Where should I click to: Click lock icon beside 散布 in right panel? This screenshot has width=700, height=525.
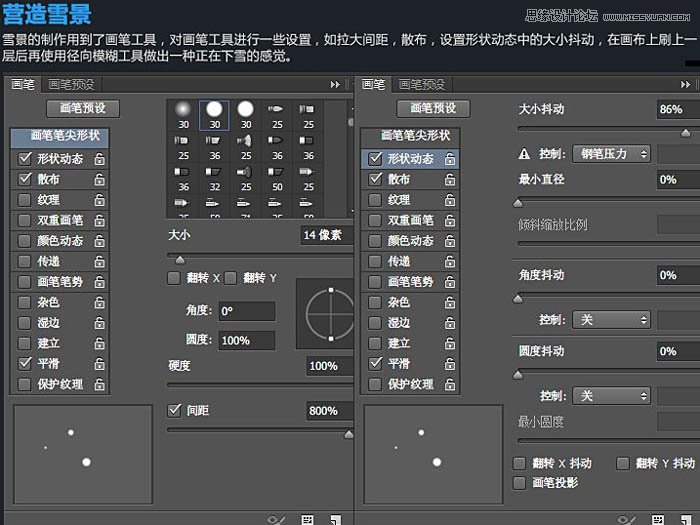pyautogui.click(x=450, y=179)
